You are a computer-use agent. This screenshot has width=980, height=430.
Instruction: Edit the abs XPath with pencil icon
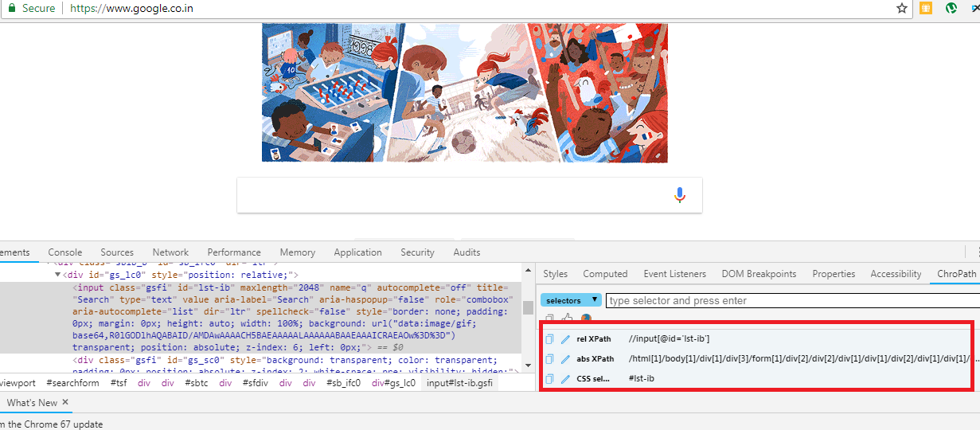tap(565, 359)
